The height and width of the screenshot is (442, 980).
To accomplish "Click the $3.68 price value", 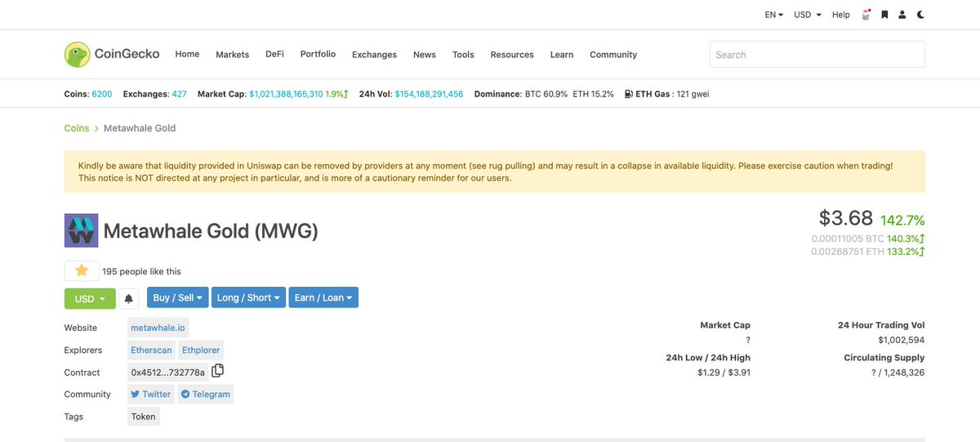I will click(846, 218).
